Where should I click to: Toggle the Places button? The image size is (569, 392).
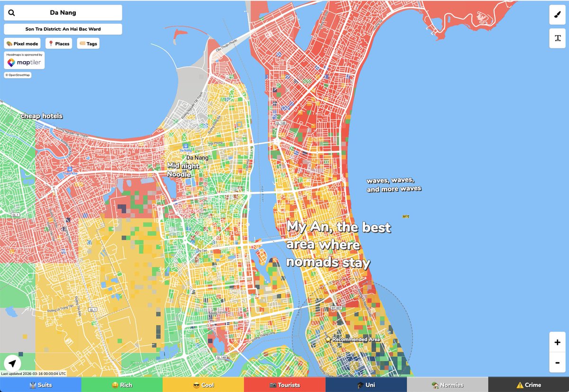[x=59, y=44]
